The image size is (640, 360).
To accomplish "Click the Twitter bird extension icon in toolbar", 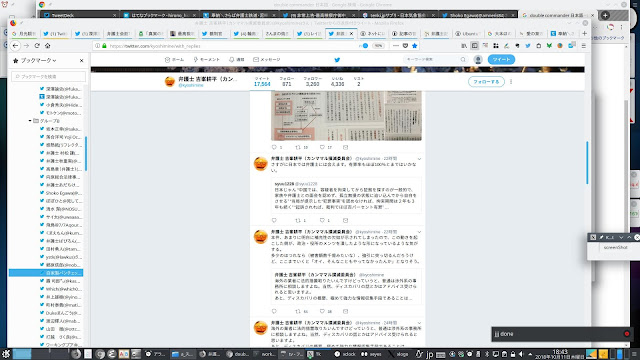I will [528, 46].
